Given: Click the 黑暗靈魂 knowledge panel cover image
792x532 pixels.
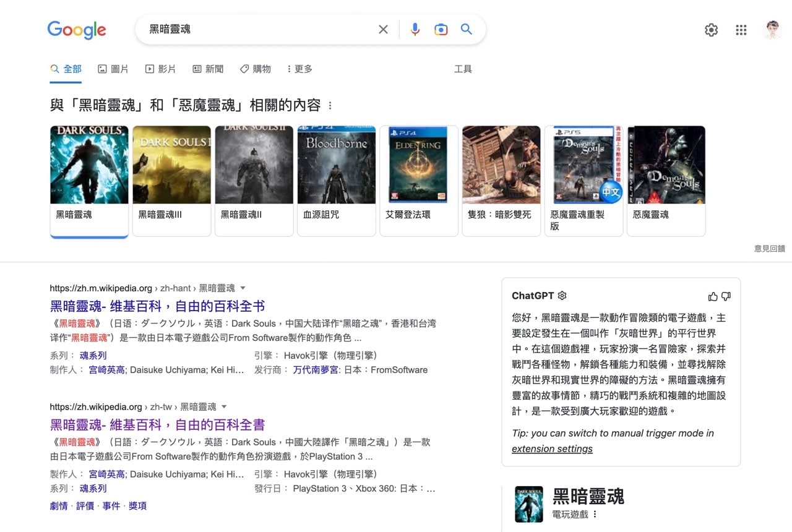Looking at the screenshot, I should point(528,504).
